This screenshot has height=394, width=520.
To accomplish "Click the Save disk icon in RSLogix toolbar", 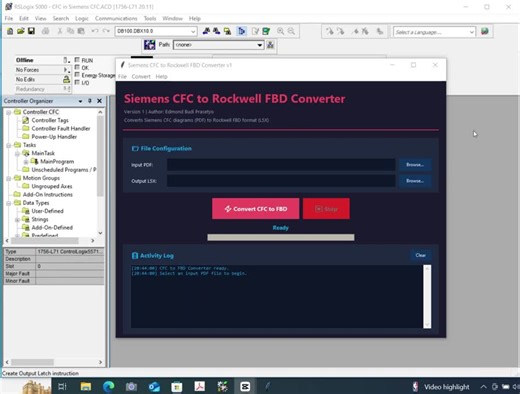I will tap(31, 31).
